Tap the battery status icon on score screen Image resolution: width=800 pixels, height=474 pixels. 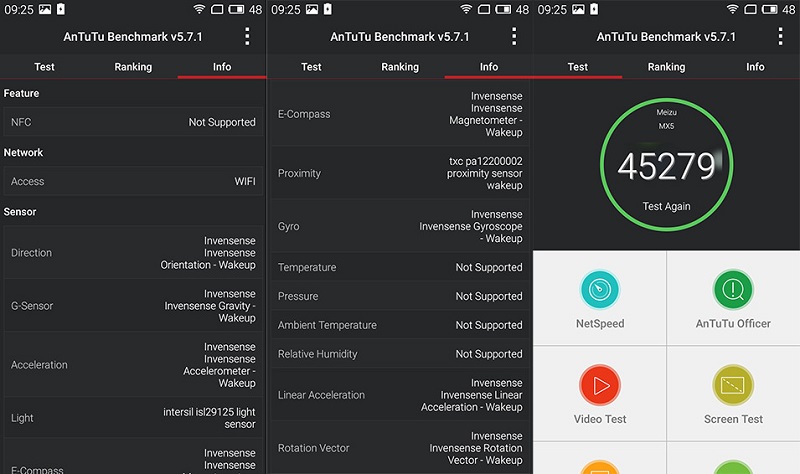(x=769, y=9)
